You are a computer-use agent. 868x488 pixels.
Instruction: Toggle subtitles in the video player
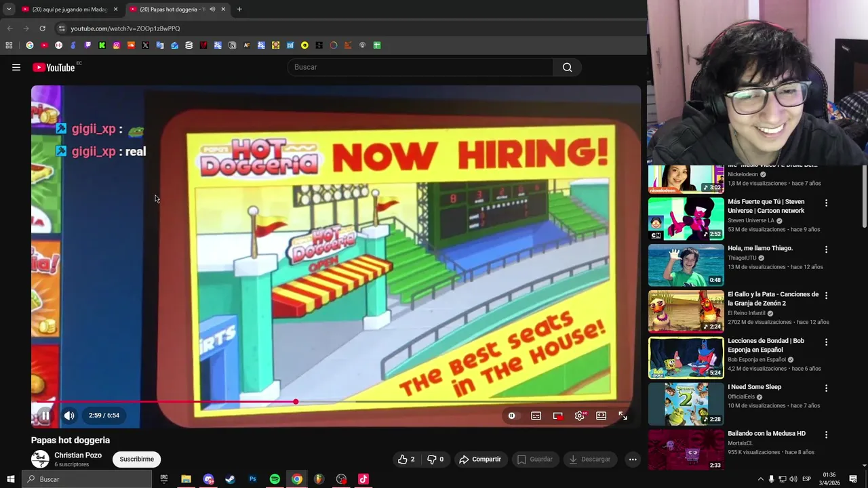click(x=536, y=416)
